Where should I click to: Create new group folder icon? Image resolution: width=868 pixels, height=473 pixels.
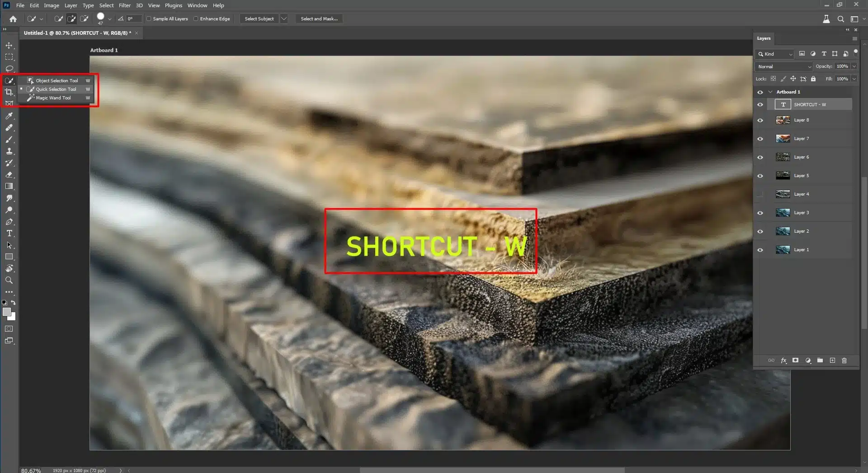pos(820,361)
